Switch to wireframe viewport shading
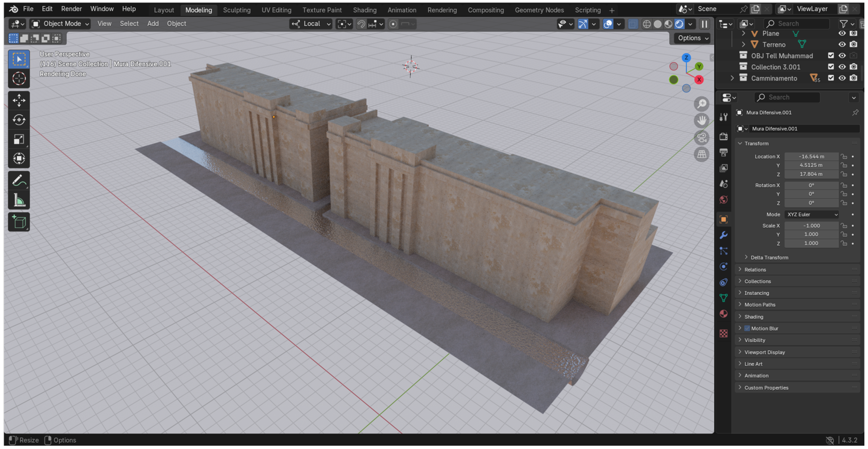The image size is (868, 449). (x=647, y=24)
